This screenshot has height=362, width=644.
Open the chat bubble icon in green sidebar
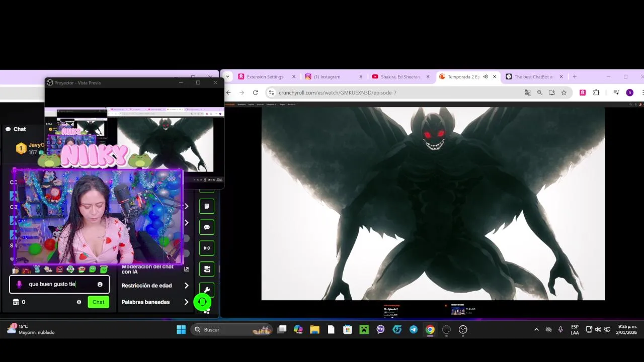pyautogui.click(x=207, y=227)
